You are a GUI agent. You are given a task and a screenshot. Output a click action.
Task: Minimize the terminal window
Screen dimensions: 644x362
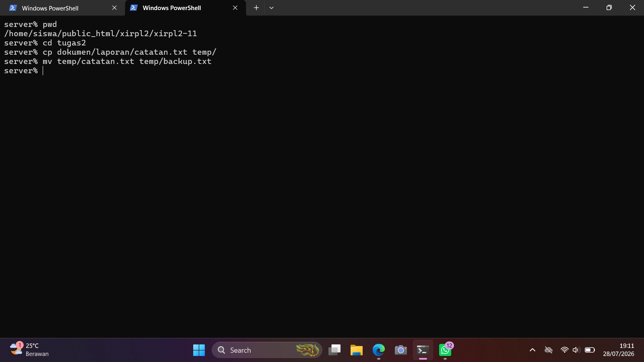(x=586, y=8)
